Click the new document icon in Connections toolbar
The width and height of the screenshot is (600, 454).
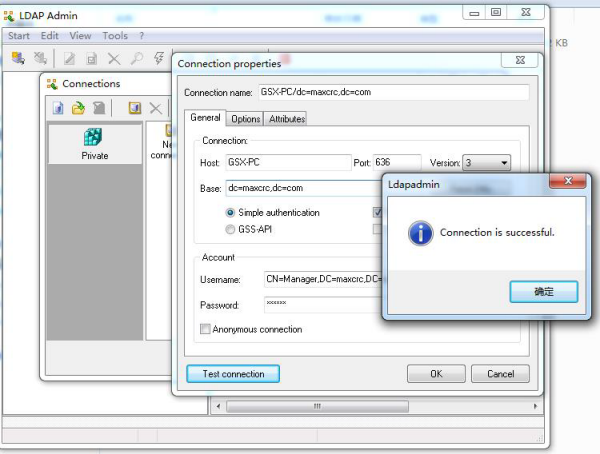pos(59,108)
